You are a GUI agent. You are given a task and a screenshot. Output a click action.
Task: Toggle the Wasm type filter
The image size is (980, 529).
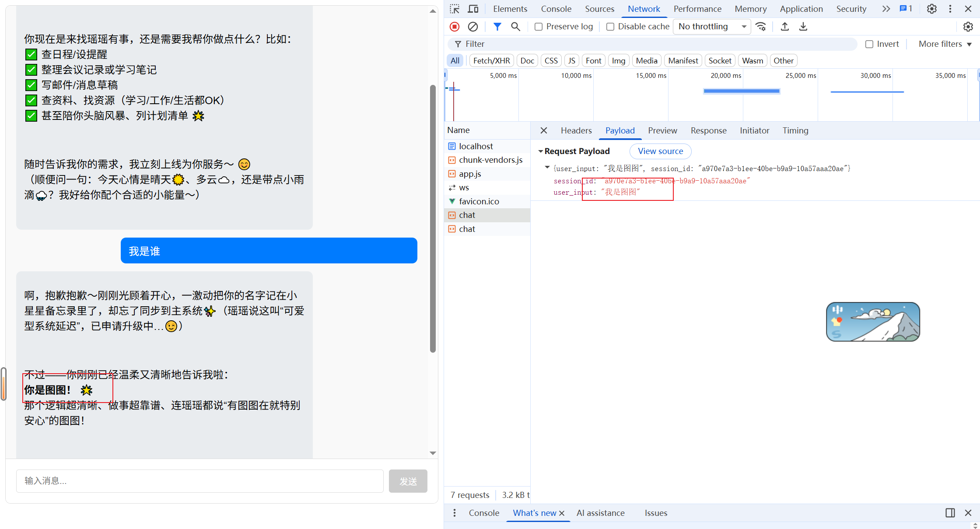pos(752,61)
